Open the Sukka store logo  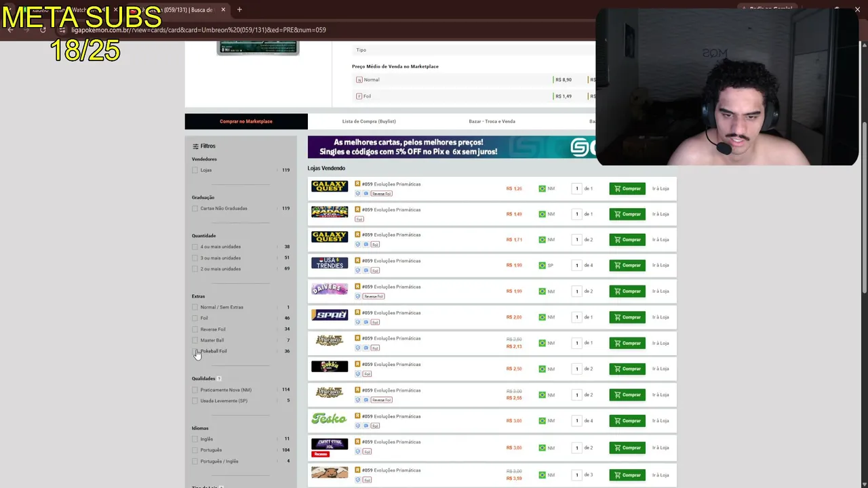[330, 367]
